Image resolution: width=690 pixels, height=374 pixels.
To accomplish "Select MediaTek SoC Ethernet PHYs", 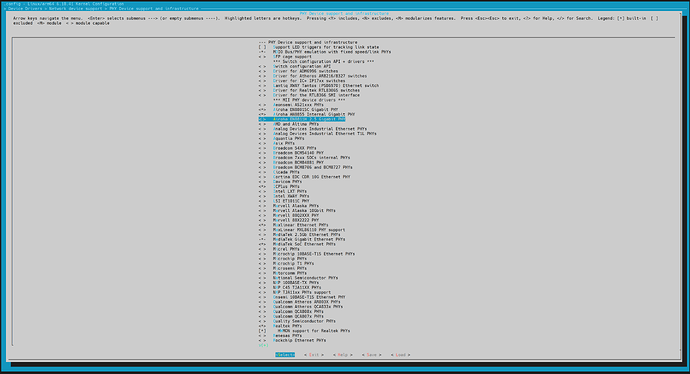I will (297, 244).
